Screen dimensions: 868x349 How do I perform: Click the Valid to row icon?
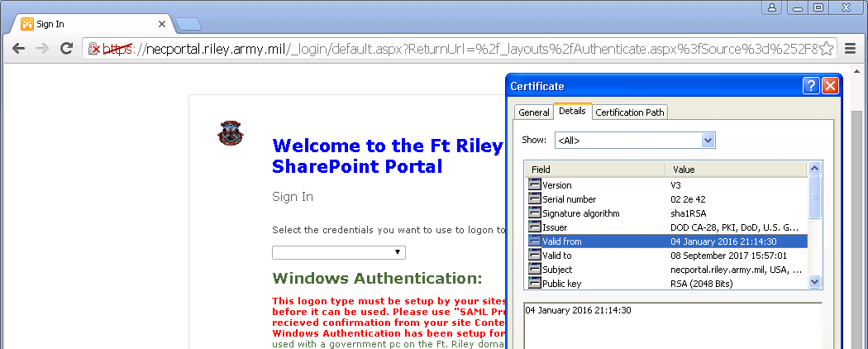click(534, 256)
